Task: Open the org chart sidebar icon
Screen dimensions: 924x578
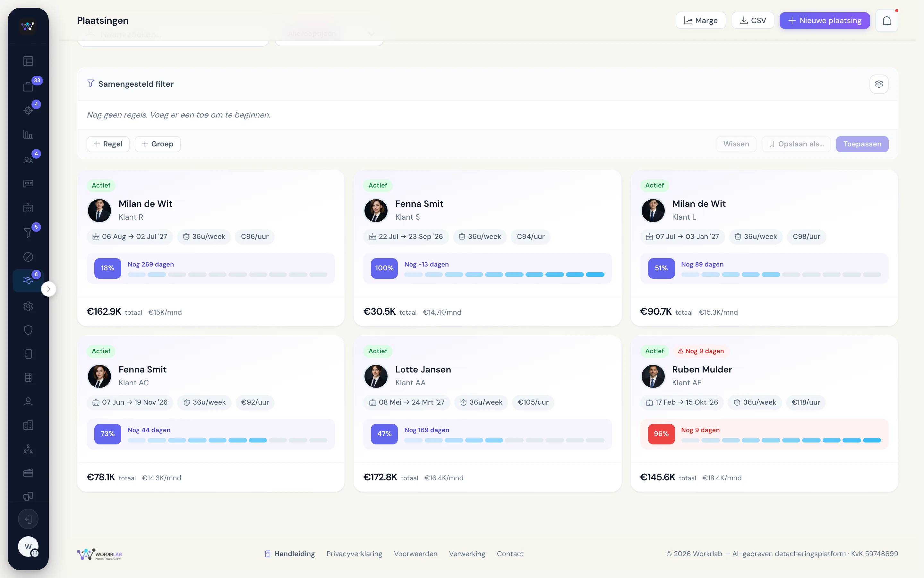Action: tap(28, 449)
